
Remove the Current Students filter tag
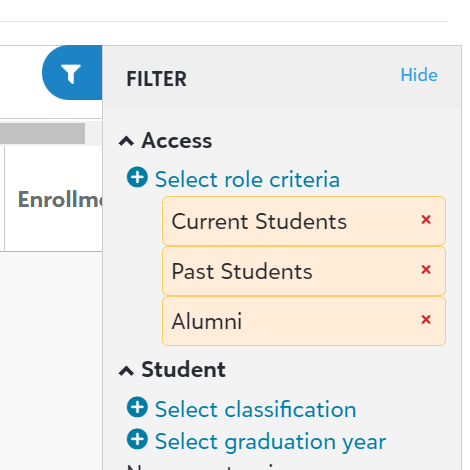(426, 220)
